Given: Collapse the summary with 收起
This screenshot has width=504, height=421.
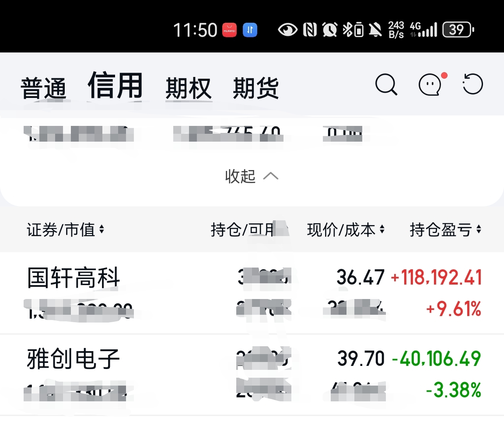Looking at the screenshot, I should click(x=252, y=176).
